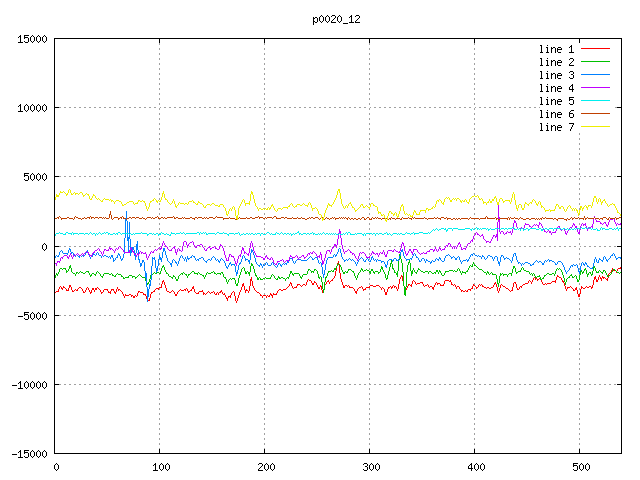The width and height of the screenshot is (640, 480).
Task: Select the 10000 y-axis tick label
Action: point(31,108)
